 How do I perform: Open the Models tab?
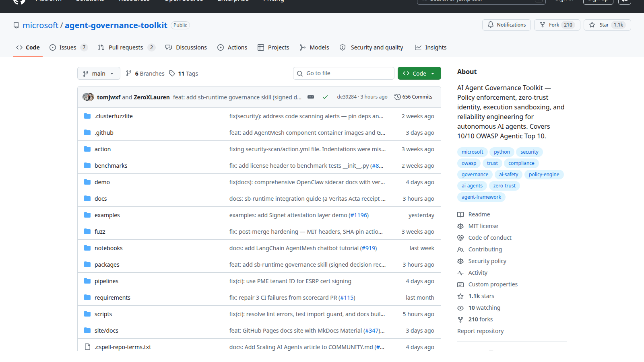point(314,47)
